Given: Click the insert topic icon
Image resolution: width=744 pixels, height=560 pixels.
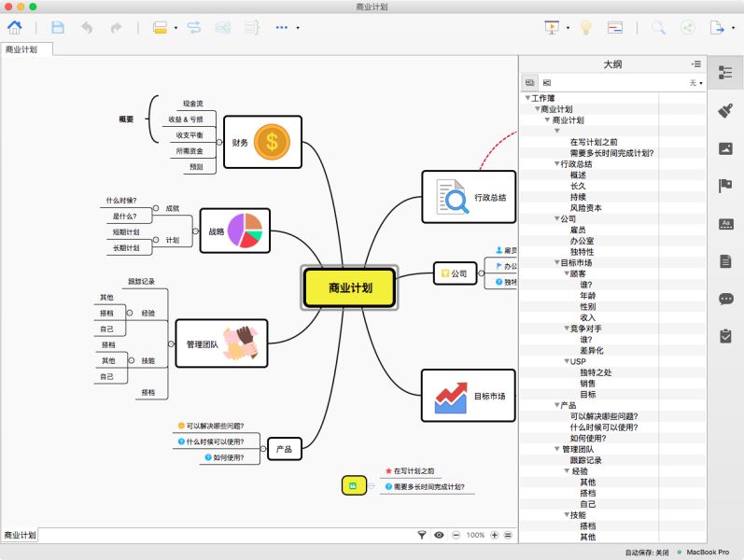Looking at the screenshot, I should pyautogui.click(x=160, y=27).
